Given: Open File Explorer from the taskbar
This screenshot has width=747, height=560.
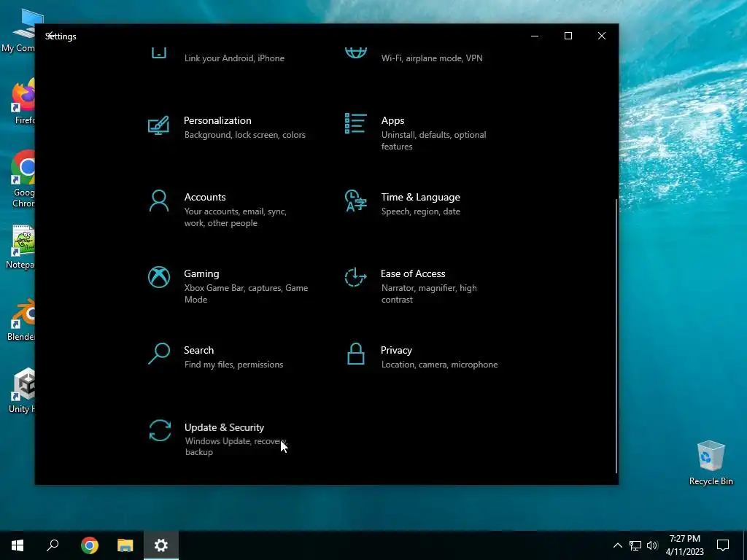Looking at the screenshot, I should (125, 545).
